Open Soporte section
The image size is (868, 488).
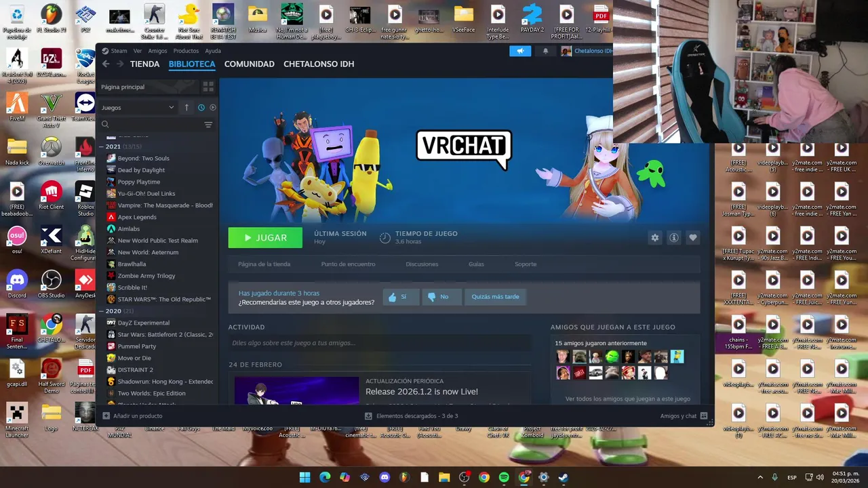tap(526, 264)
